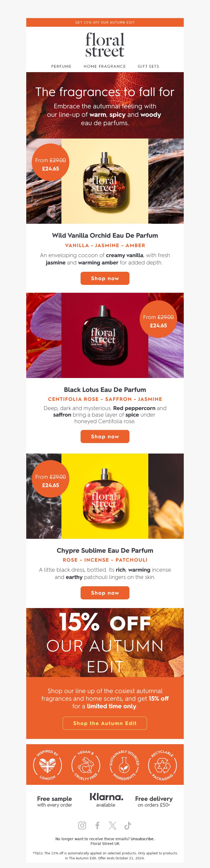
Task: Click the Unsubscribe link
Action: pos(143,839)
